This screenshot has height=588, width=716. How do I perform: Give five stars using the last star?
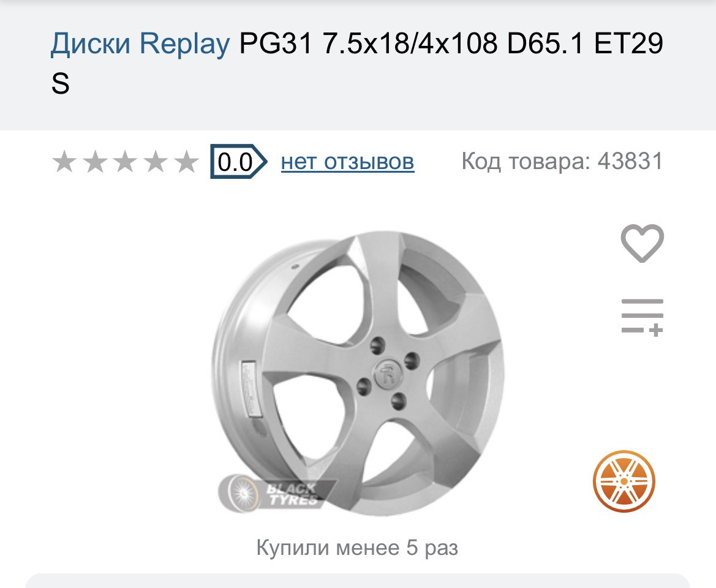point(186,162)
